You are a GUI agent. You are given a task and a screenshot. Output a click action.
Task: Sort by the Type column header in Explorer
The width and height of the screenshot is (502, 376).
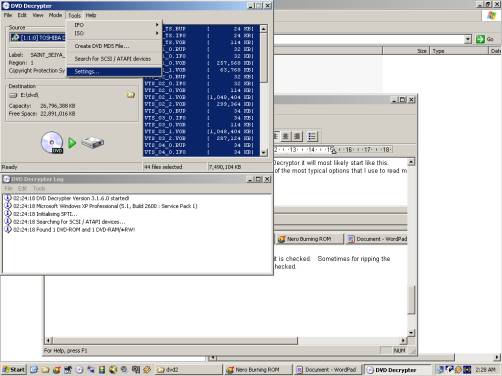[459, 51]
